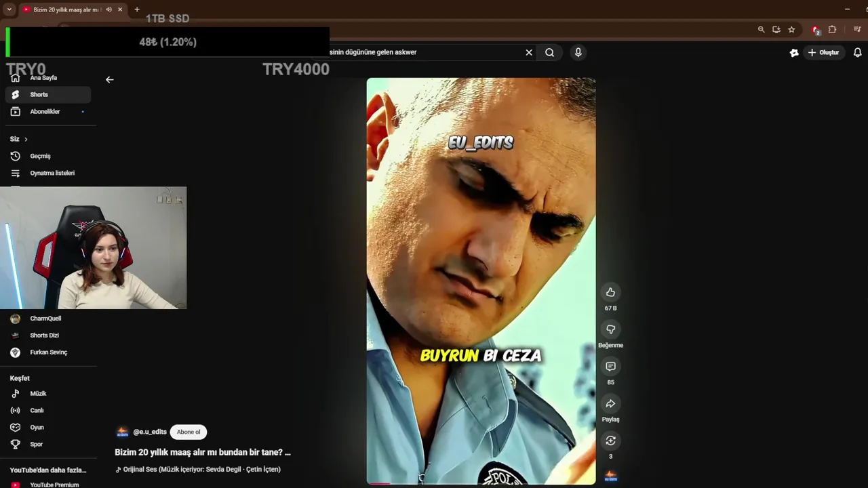Open Canlı under Keşfet
868x488 pixels.
[x=47, y=411]
